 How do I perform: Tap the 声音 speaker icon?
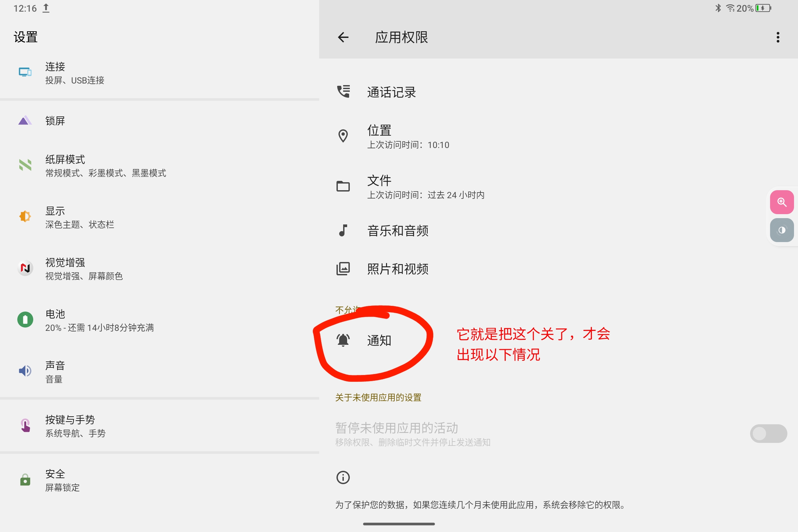click(x=25, y=371)
